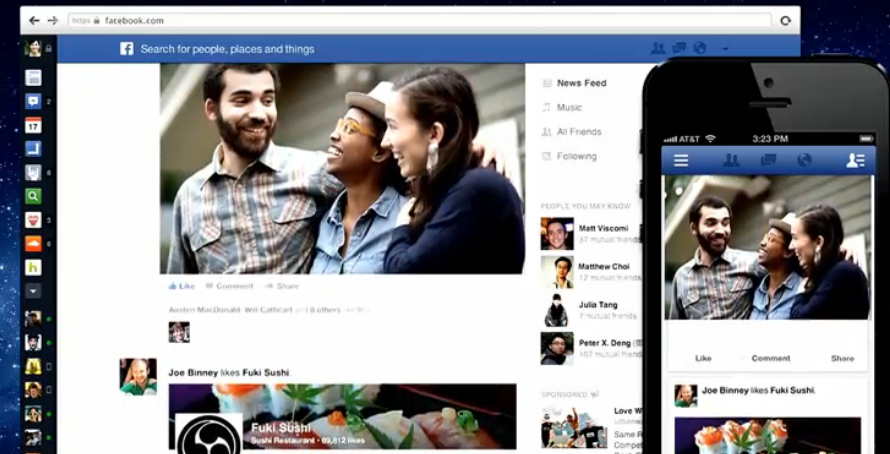The width and height of the screenshot is (890, 454).
Task: Open Will Cathcart's name in the likes line
Action: pos(268,310)
